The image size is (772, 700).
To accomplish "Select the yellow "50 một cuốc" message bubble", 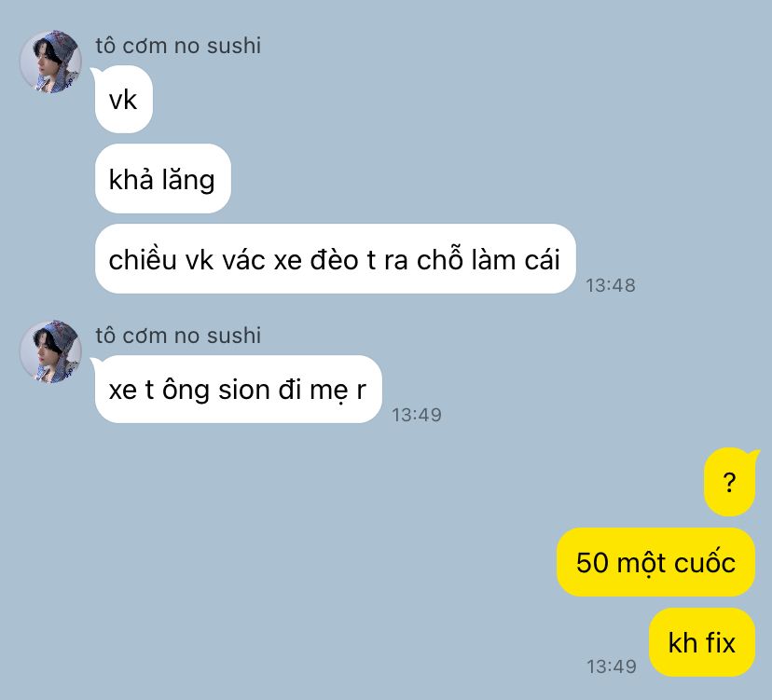I will coord(655,562).
